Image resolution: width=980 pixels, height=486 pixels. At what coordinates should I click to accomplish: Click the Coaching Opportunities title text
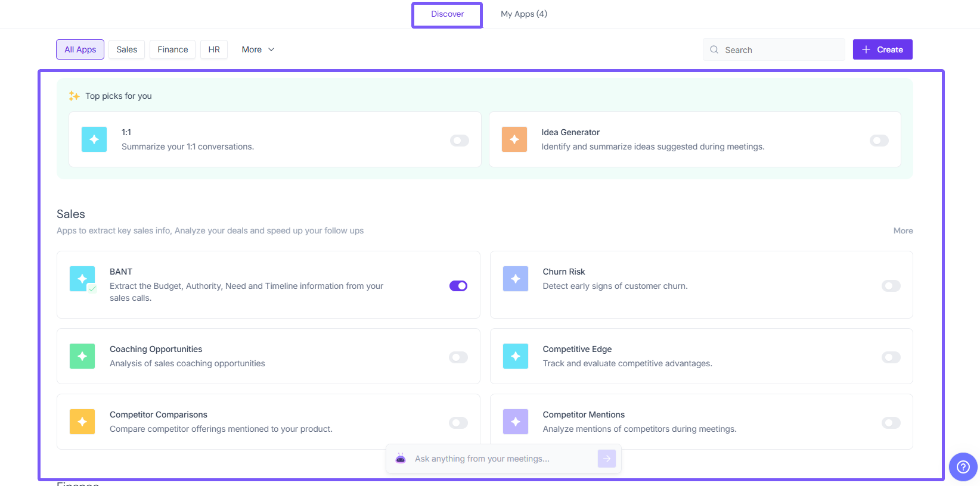coord(156,349)
